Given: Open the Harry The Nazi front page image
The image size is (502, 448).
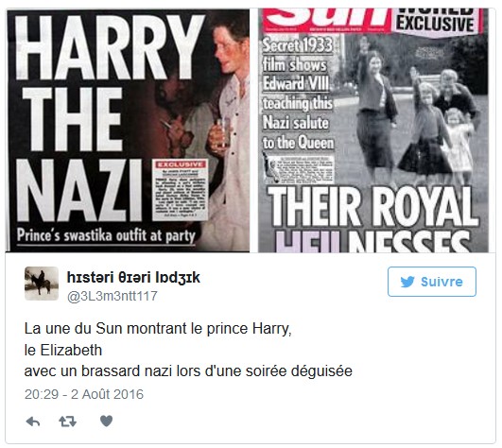Looking at the screenshot, I should click(x=128, y=130).
